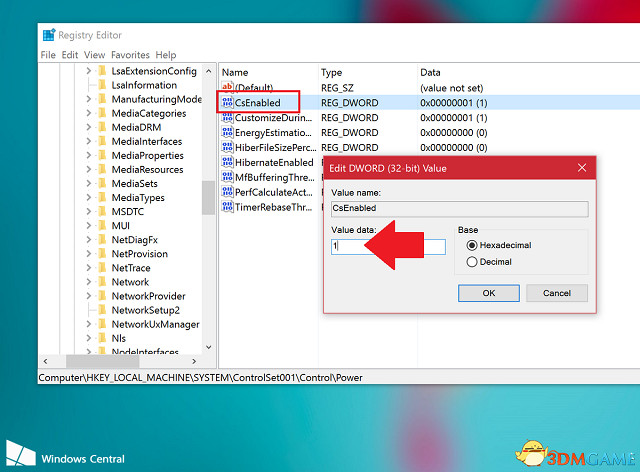Viewport: 640px width, 472px height.
Task: Sort values by Type column header
Action: (x=331, y=72)
